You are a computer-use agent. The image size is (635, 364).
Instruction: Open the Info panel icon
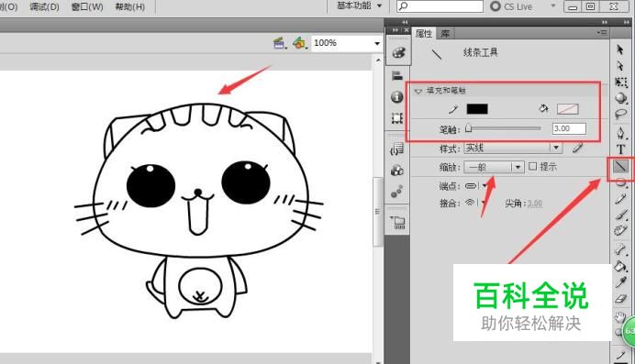397,96
